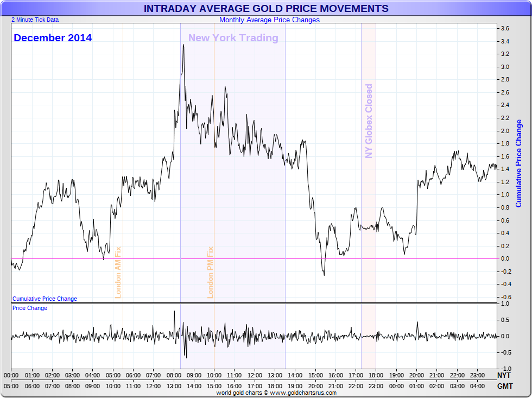
Task: Click the 08:00 NYT axis tick label
Action: 174,375
